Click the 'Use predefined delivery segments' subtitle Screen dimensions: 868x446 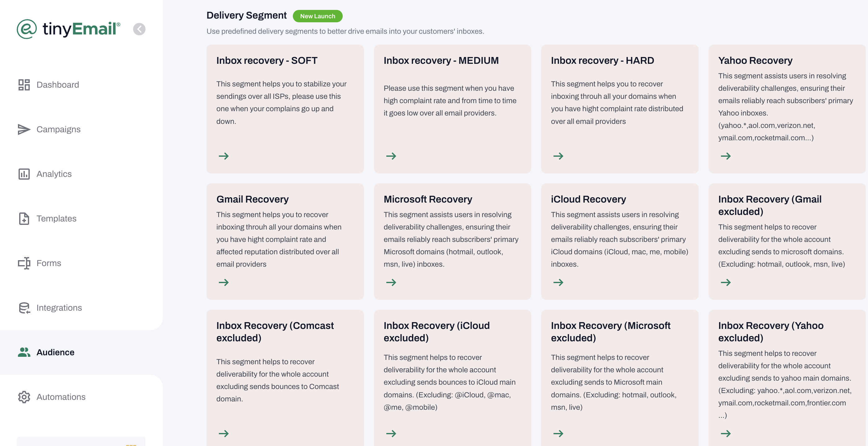click(345, 31)
